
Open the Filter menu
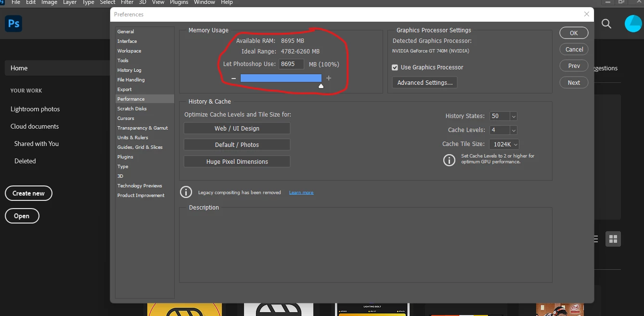pyautogui.click(x=127, y=2)
